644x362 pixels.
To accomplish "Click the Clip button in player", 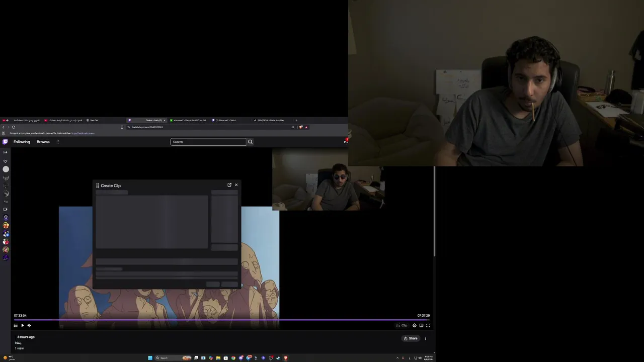I will [x=402, y=325].
